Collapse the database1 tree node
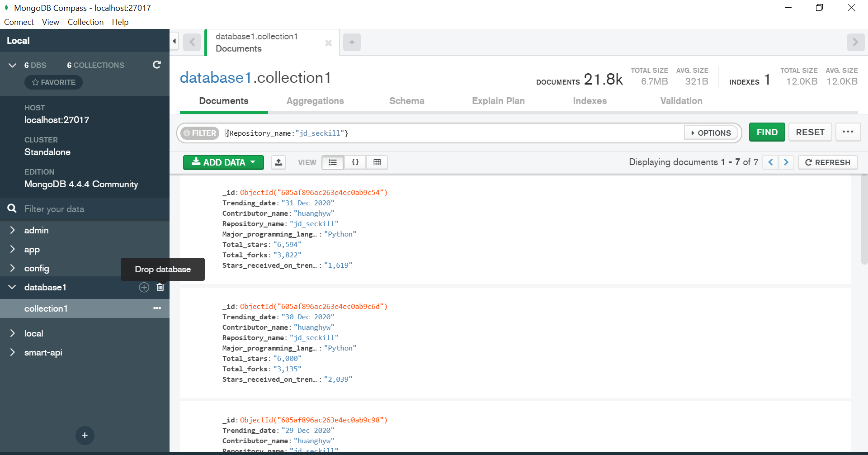Screen dimensions: 868x455 point(13,287)
